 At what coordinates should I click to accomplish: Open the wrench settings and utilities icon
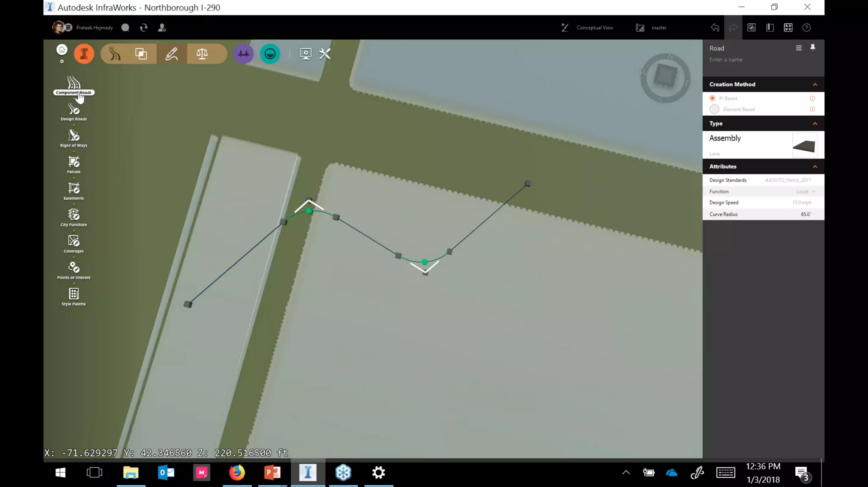325,54
